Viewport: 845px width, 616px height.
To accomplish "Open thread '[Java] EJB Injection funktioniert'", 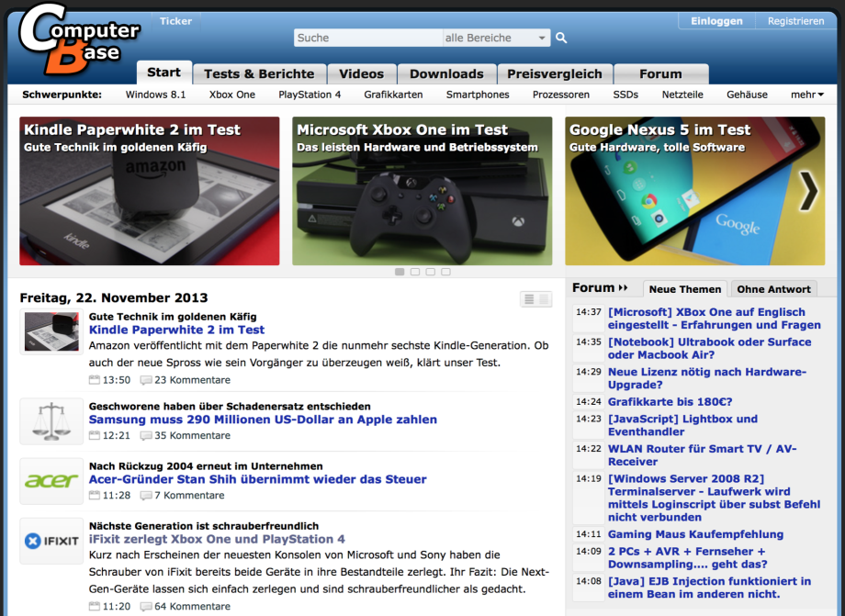I will click(709, 588).
